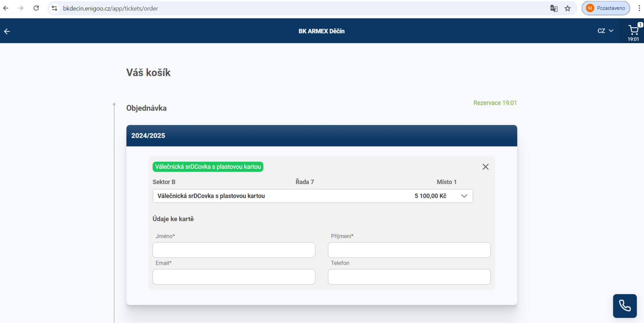
Task: Click the shopping cart icon
Action: pyautogui.click(x=633, y=31)
